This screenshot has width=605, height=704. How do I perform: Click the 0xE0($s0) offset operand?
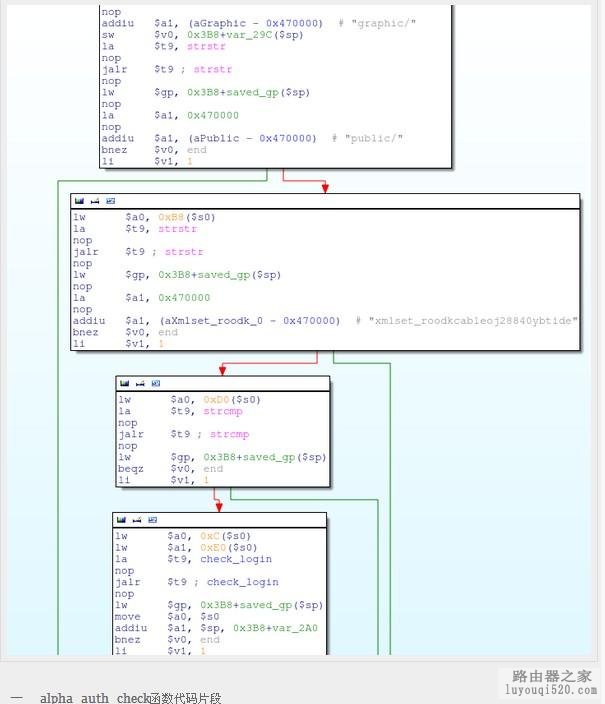229,547
